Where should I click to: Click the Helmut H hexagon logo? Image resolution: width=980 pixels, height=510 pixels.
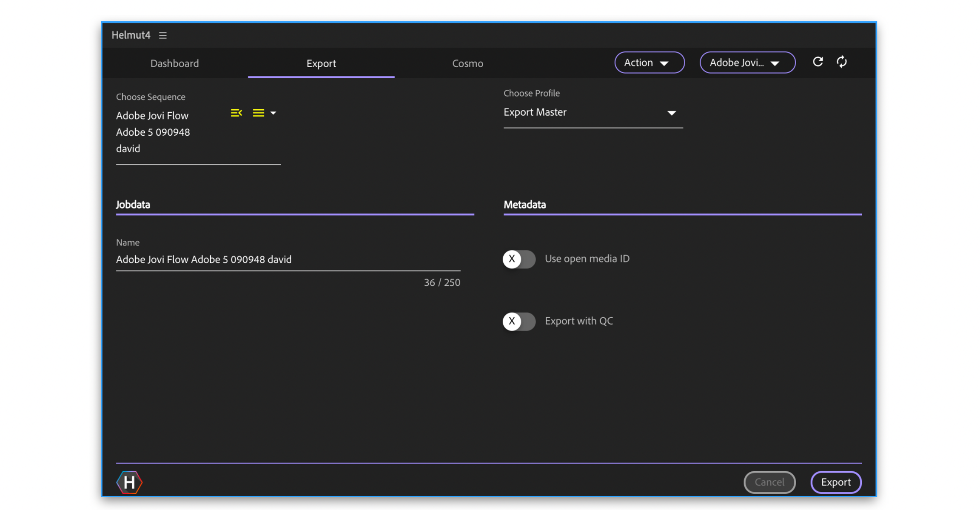(129, 482)
